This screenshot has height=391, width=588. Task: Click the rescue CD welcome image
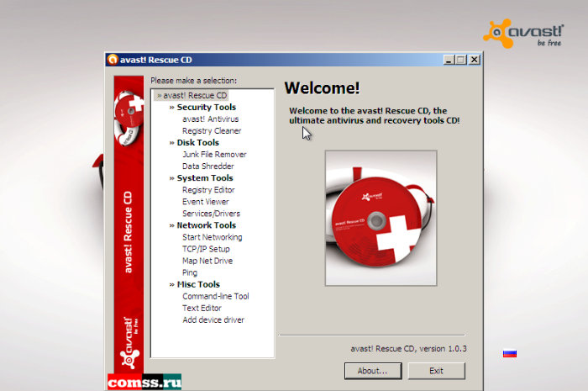tap(381, 218)
